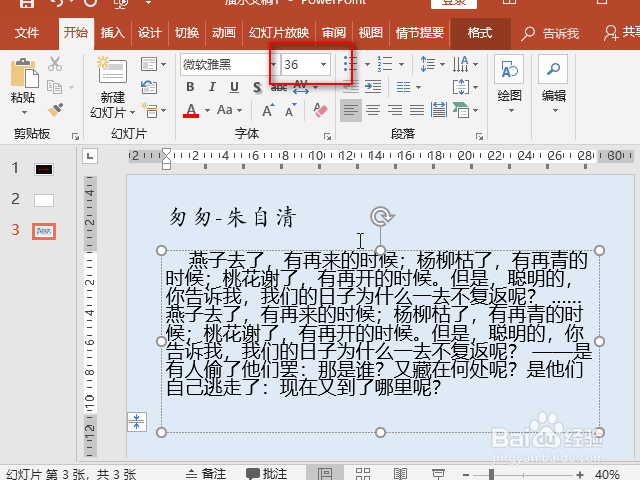This screenshot has width=640, height=480.
Task: Click the Cut scissors icon
Action: (55, 64)
